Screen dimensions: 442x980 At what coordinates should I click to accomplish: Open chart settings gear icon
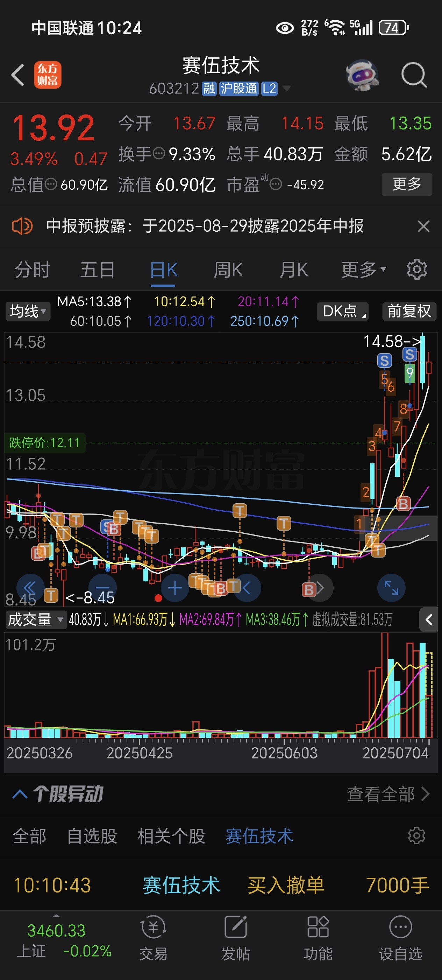tap(417, 270)
